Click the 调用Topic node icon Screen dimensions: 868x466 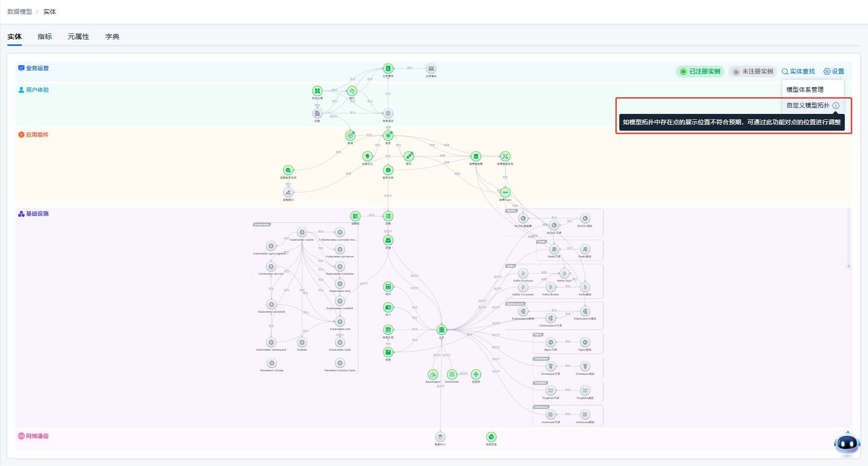click(505, 192)
